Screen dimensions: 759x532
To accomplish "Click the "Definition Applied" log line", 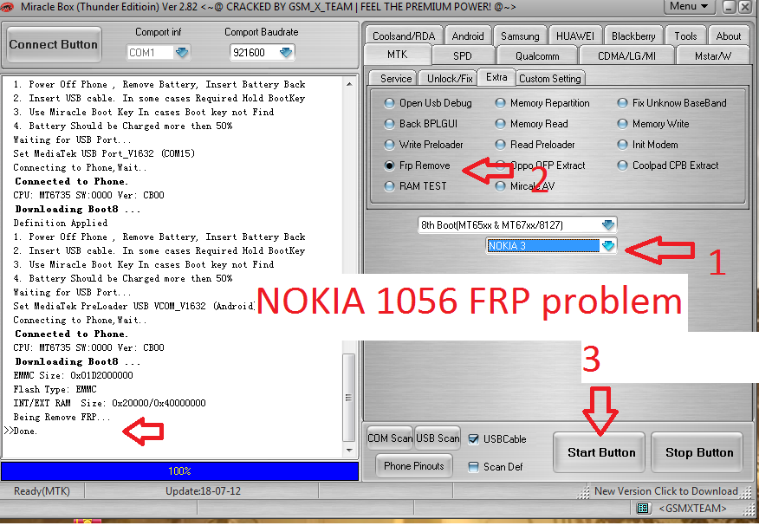I will pos(61,224).
